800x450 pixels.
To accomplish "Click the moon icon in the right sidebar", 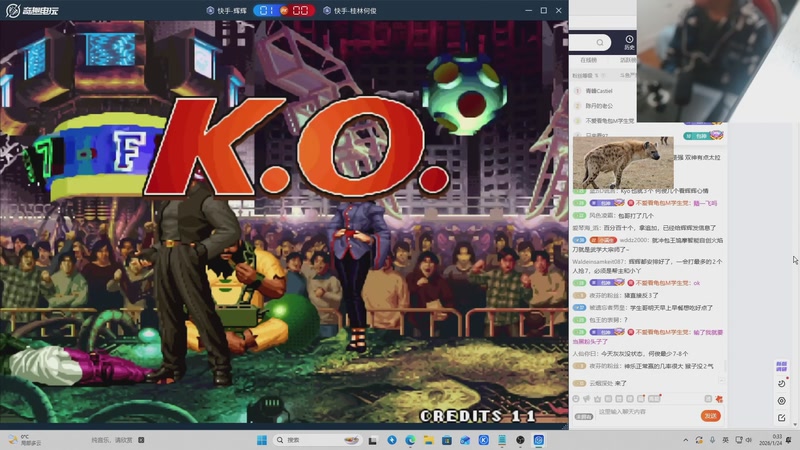I will (782, 383).
